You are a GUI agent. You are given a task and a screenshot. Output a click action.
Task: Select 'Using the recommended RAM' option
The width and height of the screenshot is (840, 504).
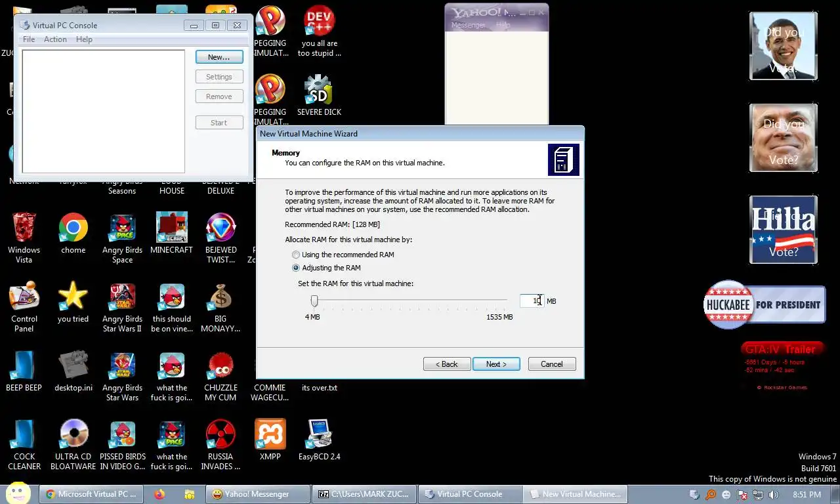click(343, 255)
